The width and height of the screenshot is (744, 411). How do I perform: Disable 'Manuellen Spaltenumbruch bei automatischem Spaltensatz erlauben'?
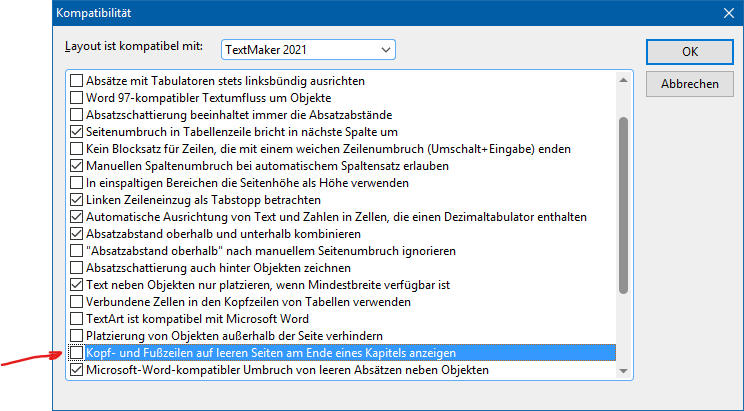pos(76,165)
